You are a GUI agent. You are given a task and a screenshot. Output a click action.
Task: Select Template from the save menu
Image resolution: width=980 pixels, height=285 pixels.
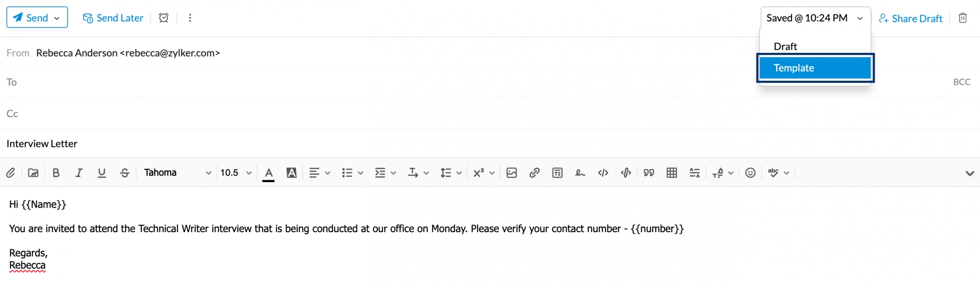[x=815, y=68]
